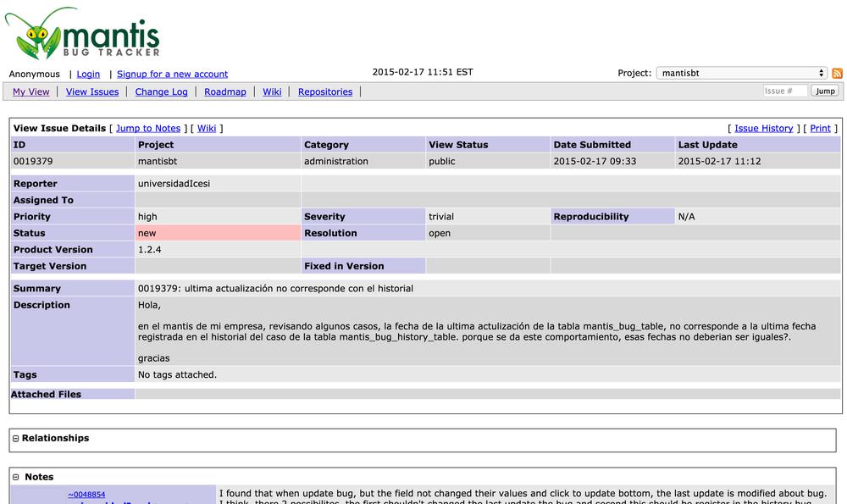The width and height of the screenshot is (847, 504).
Task: Click the View Status value public
Action: point(442,161)
